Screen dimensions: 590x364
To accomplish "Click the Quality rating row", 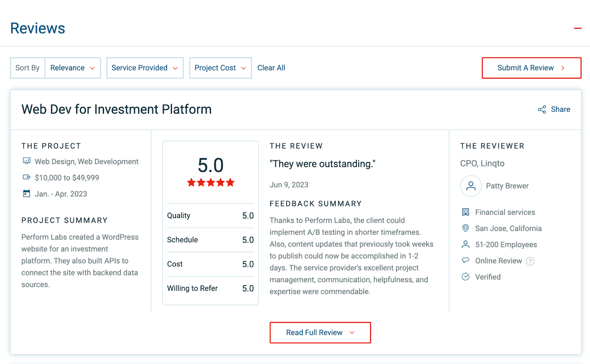I will 211,216.
